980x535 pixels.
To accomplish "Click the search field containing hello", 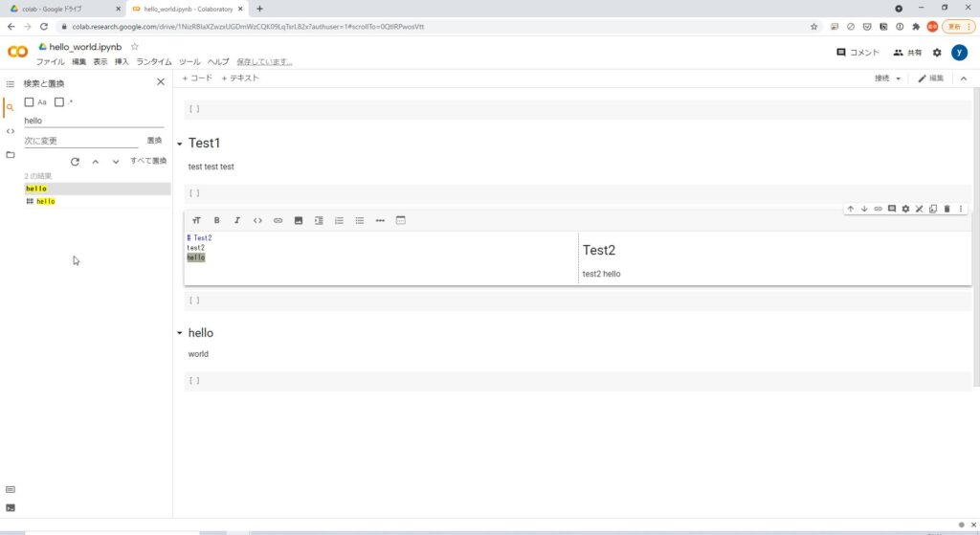I will click(94, 121).
